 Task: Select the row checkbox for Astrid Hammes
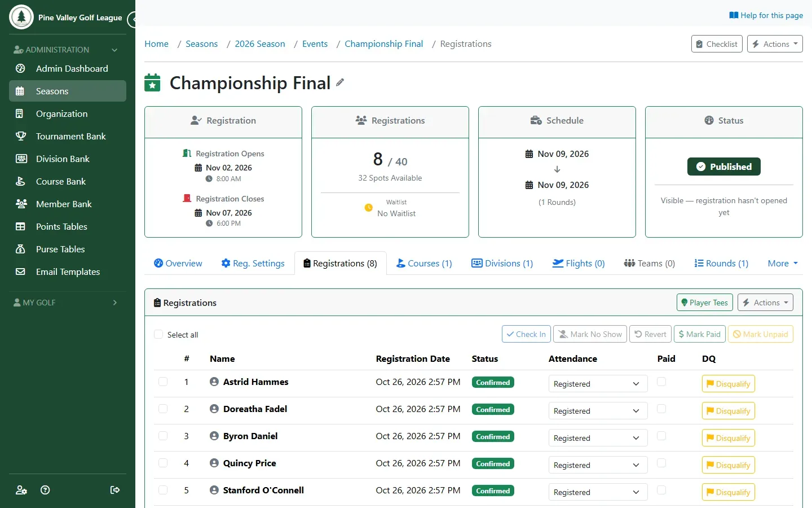tap(163, 382)
